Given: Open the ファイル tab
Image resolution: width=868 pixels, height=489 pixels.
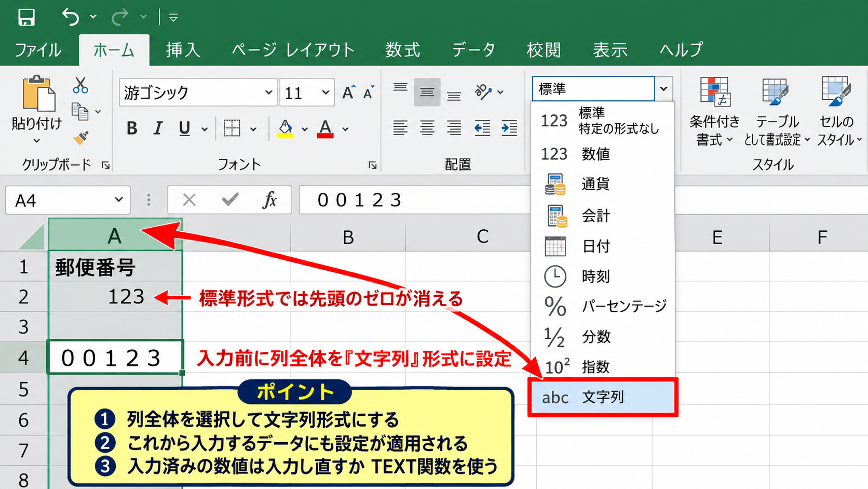Looking at the screenshot, I should click(38, 50).
